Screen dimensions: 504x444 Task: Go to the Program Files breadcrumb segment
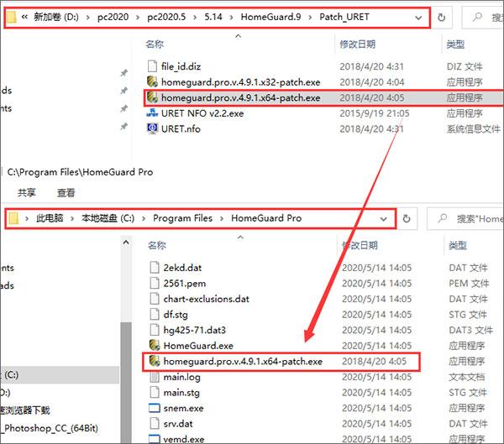(182, 218)
